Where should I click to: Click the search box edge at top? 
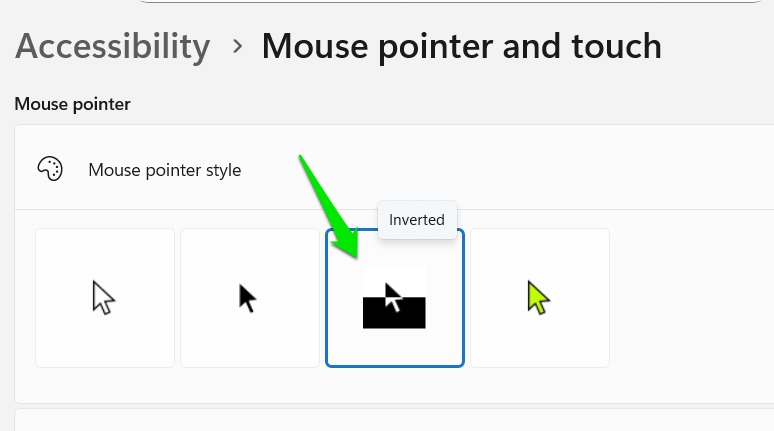[x=450, y=2]
